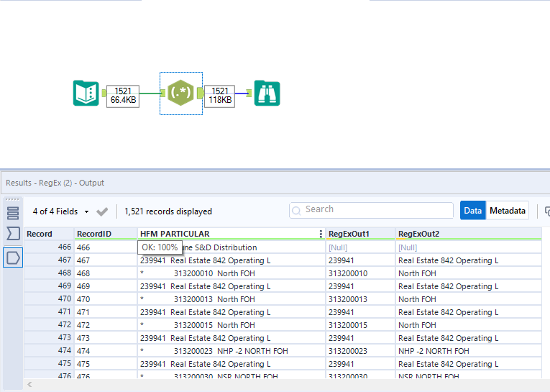Screen dimensions: 550x392
Task: Click the Results - RegEx (2) - Output title
Action: [55, 183]
